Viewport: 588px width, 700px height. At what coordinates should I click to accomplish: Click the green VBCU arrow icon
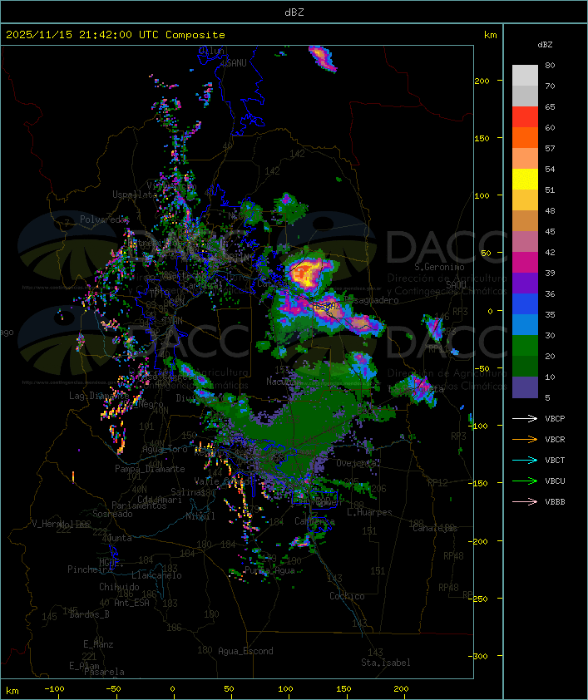click(525, 481)
